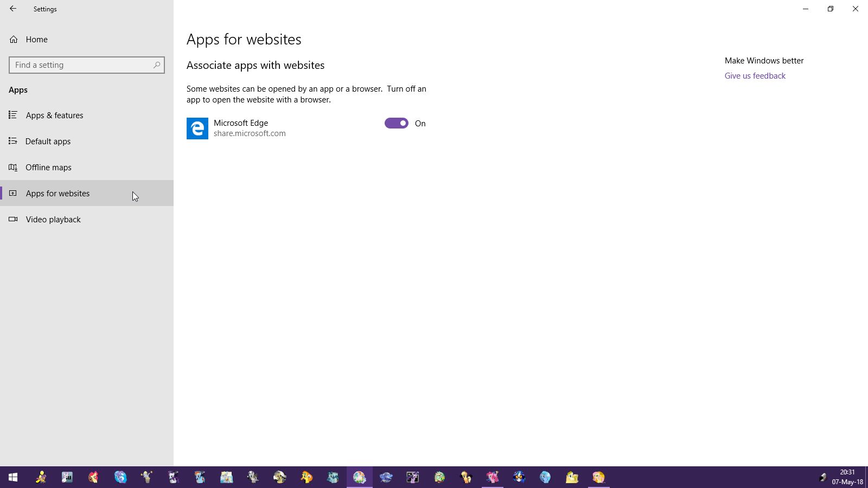Screen dimensions: 868x488
Task: Click the 'Microsoft Edge' app name
Action: click(x=241, y=123)
